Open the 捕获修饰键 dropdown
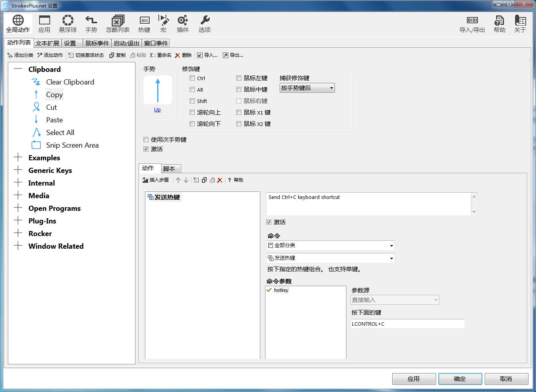The height and width of the screenshot is (392, 536). [x=307, y=88]
